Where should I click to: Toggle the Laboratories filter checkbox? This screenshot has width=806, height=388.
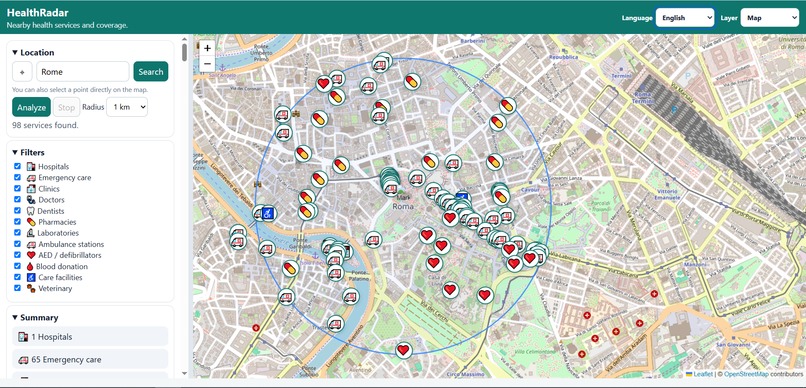17,233
